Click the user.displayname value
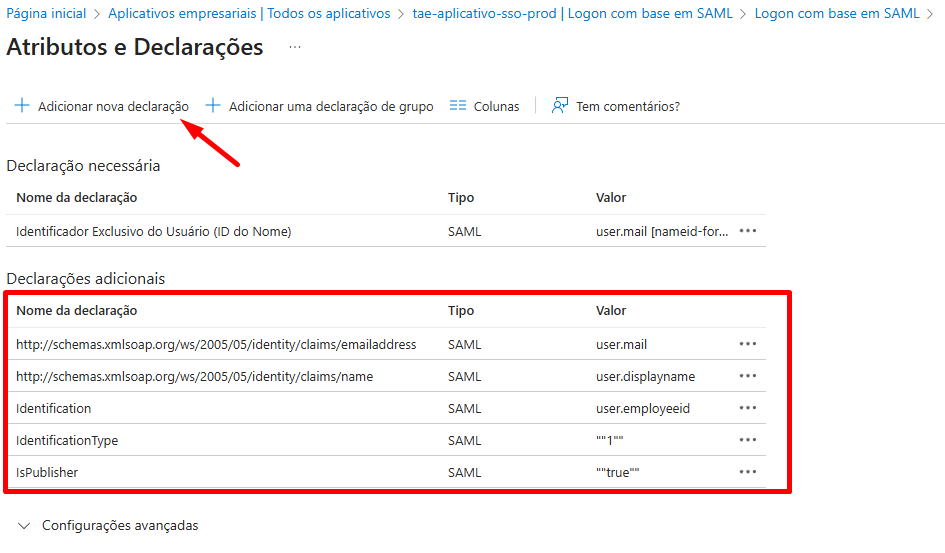Image resolution: width=945 pixels, height=553 pixels. pyautogui.click(x=645, y=376)
